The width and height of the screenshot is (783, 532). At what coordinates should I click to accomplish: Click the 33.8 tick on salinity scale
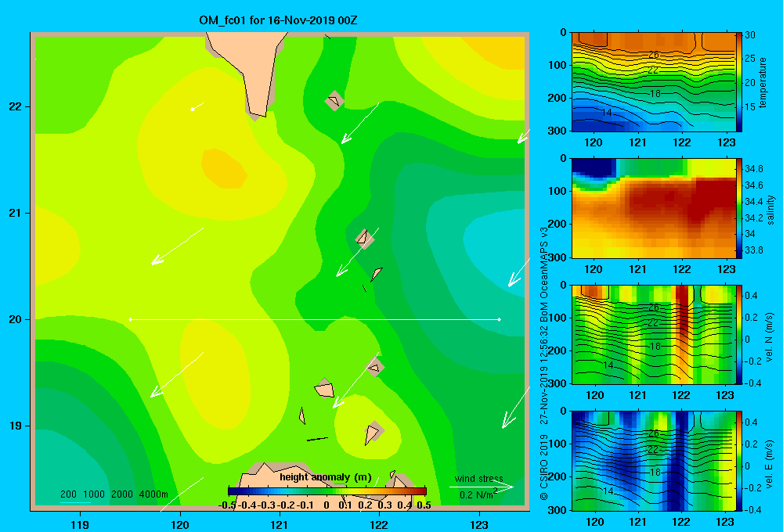[753, 250]
